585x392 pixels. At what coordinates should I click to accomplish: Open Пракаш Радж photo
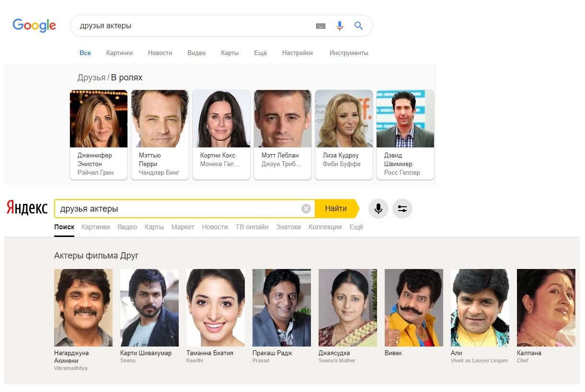(282, 308)
